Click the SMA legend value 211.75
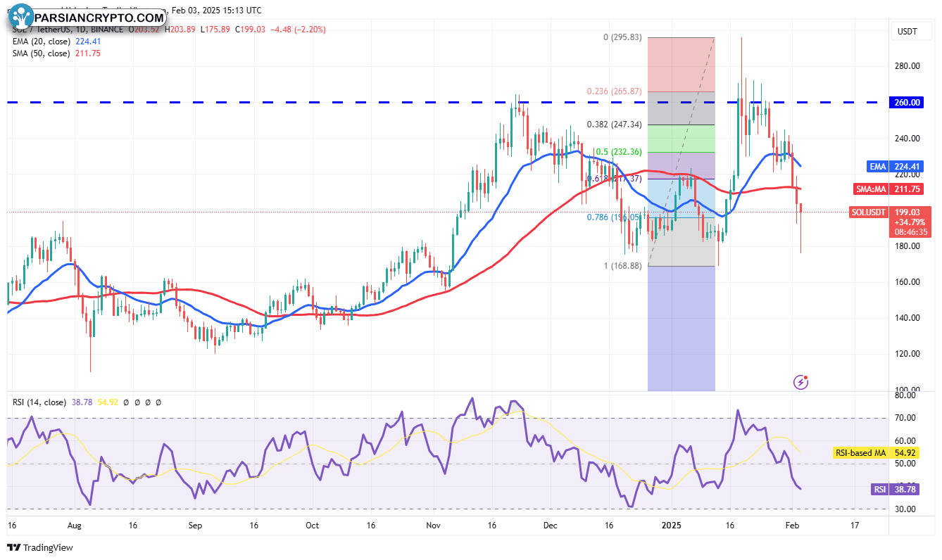Image resolution: width=942 pixels, height=560 pixels. click(87, 53)
